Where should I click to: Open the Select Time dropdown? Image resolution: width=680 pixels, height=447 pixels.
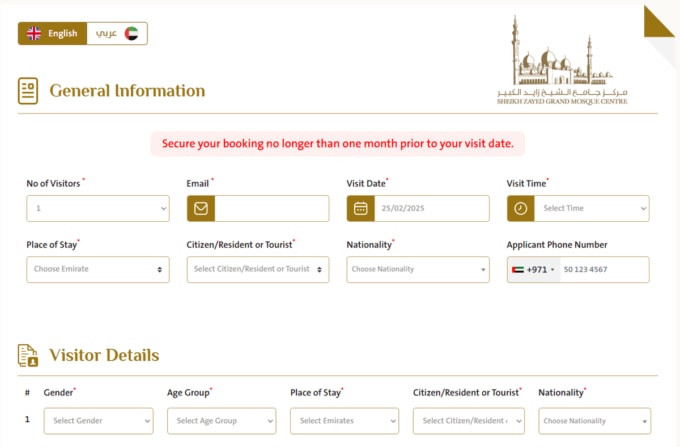tap(591, 208)
